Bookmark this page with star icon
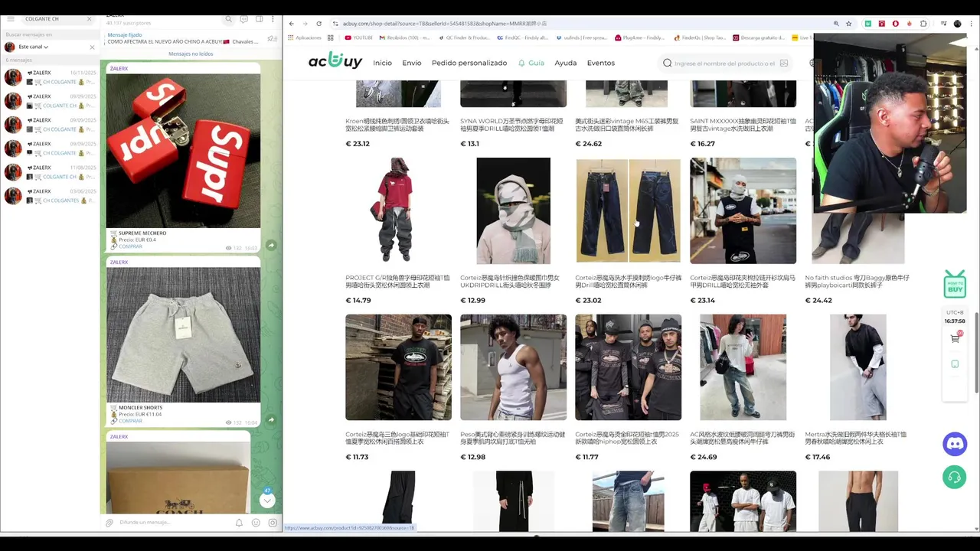This screenshot has height=551, width=980. pos(848,24)
